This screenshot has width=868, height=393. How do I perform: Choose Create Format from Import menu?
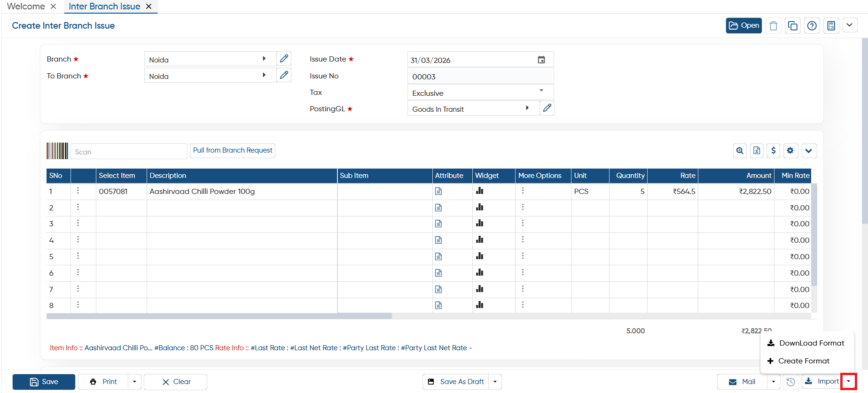click(x=799, y=361)
